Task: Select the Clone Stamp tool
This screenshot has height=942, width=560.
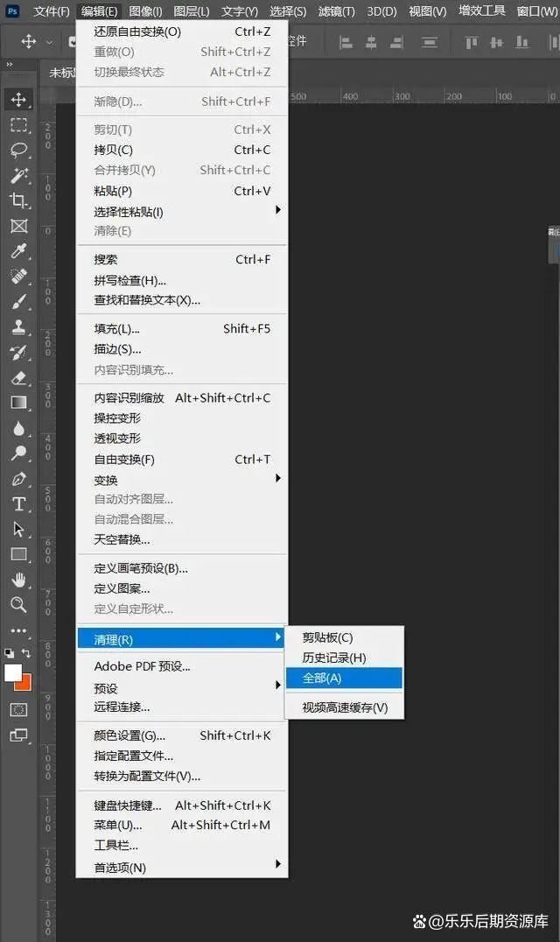Action: [x=18, y=327]
